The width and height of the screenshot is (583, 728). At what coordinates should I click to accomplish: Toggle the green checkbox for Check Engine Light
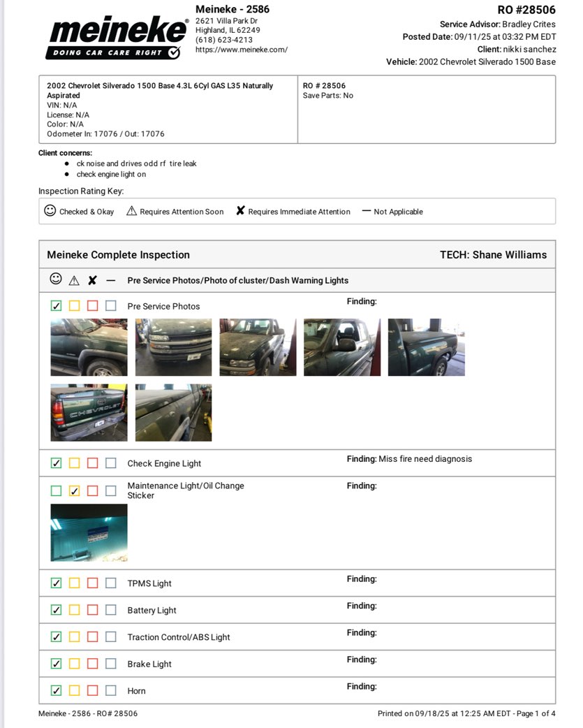57,463
